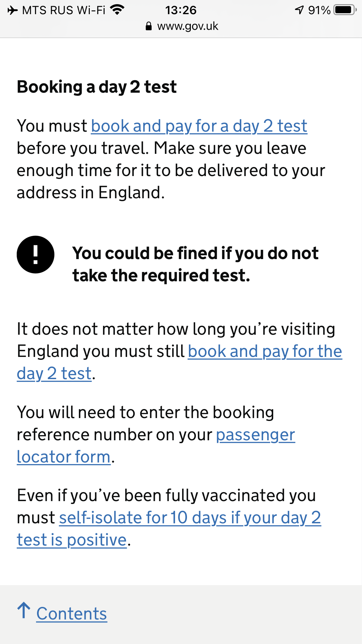Tap the Wi-Fi signal icon

click(x=117, y=10)
